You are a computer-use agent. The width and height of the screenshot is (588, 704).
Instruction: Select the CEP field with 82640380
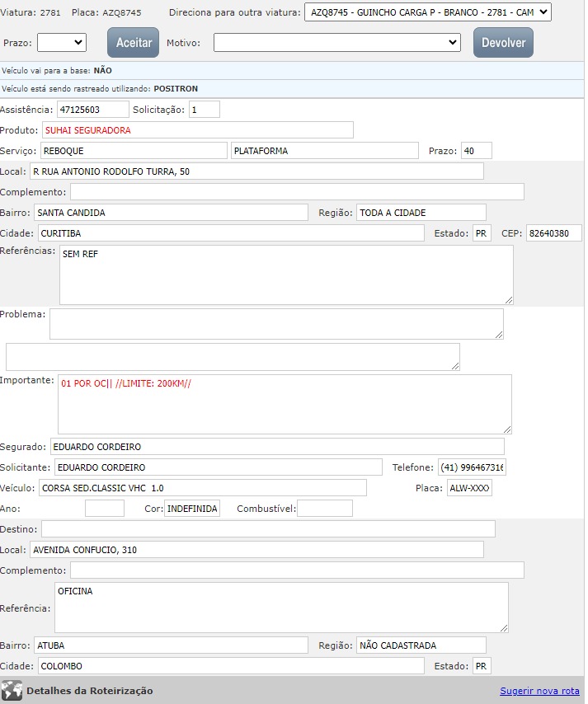pyautogui.click(x=553, y=233)
